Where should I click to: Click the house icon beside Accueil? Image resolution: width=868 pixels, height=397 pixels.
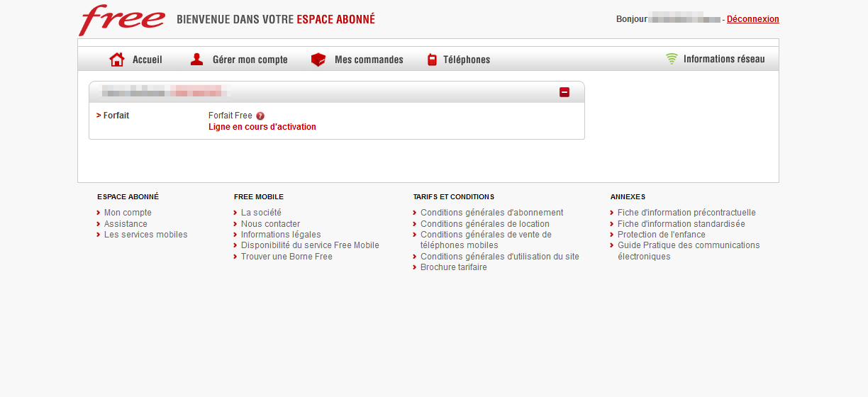coord(117,60)
